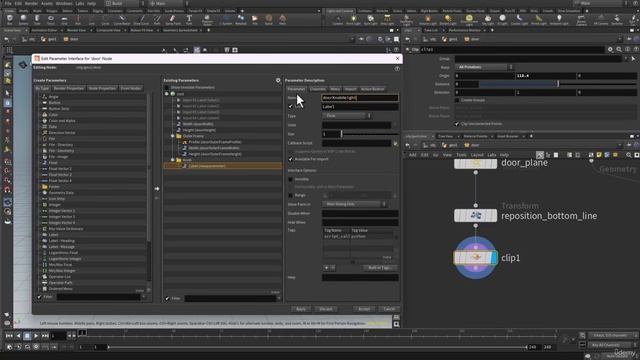Open the Callback Script editor icon
This screenshot has width=640, height=360.
[x=396, y=143]
